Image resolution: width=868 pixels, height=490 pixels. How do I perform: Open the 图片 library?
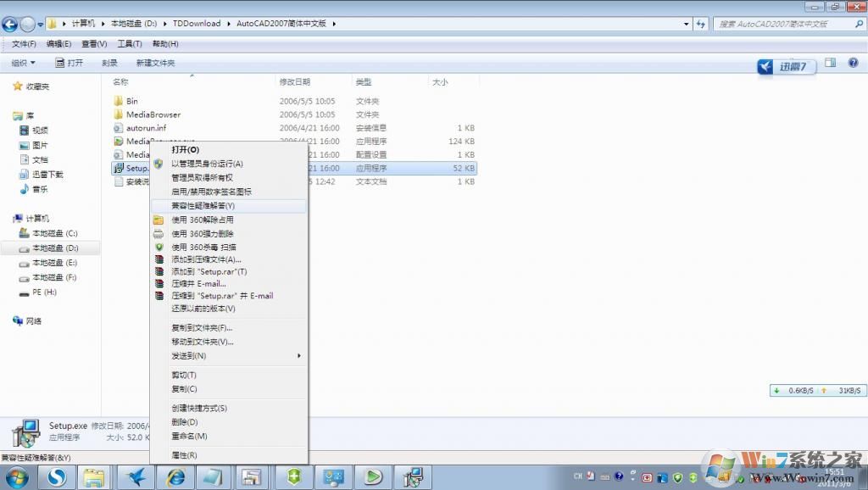click(x=34, y=146)
